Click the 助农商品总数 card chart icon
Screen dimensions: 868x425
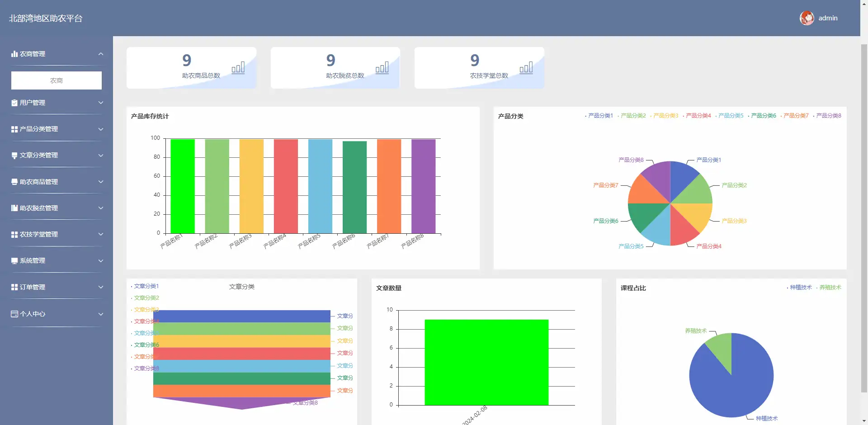click(238, 68)
